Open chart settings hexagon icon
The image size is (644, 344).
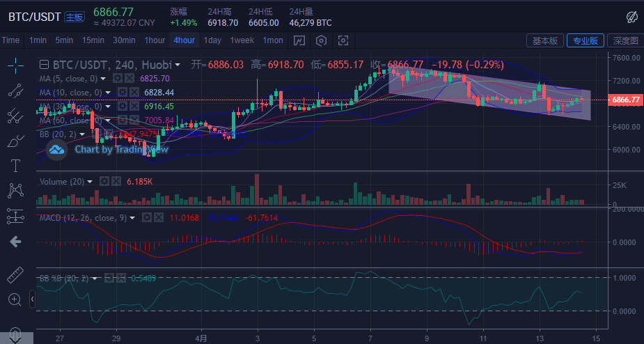(321, 40)
